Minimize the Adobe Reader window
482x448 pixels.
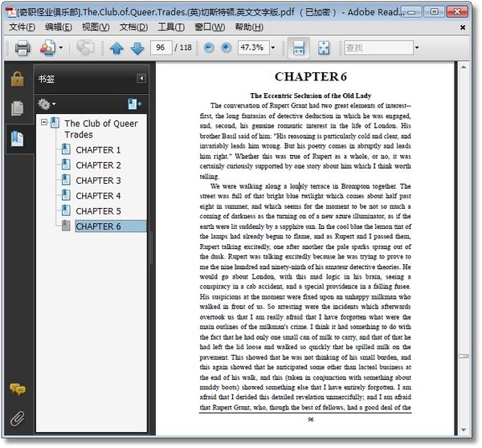tap(411, 12)
